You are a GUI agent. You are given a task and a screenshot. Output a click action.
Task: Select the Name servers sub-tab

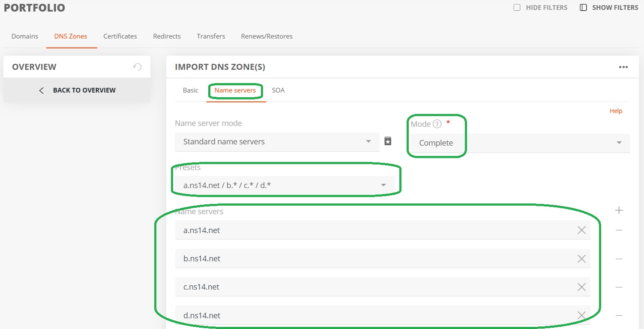click(x=235, y=90)
